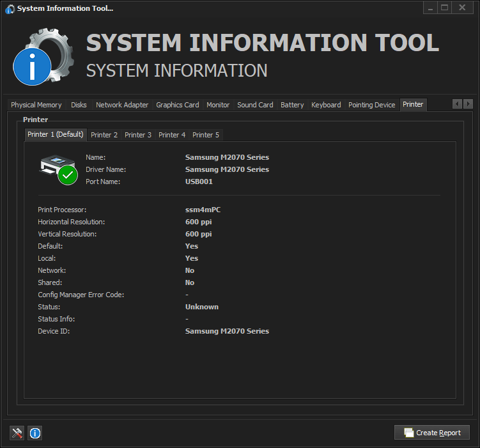Click the Port Name value USB001

click(199, 182)
